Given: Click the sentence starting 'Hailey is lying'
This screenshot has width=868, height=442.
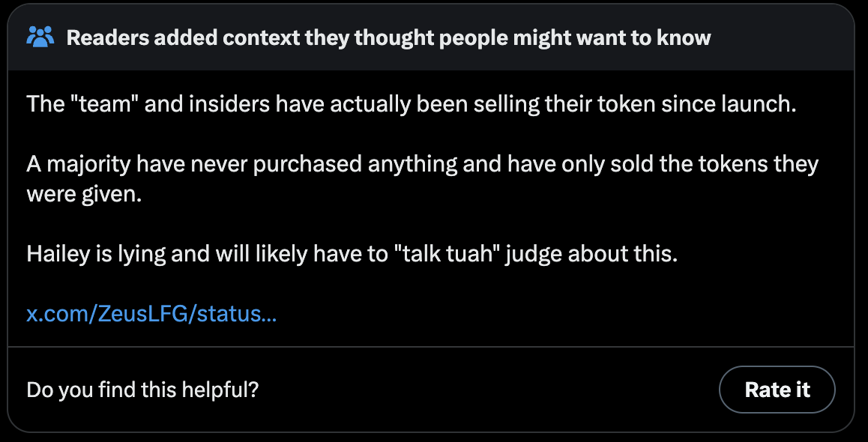Looking at the screenshot, I should [x=352, y=255].
